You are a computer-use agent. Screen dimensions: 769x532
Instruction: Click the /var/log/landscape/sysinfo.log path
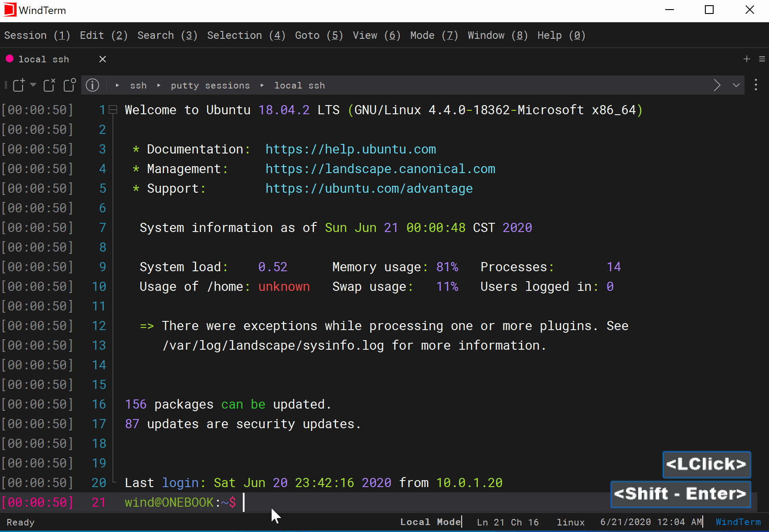(273, 345)
